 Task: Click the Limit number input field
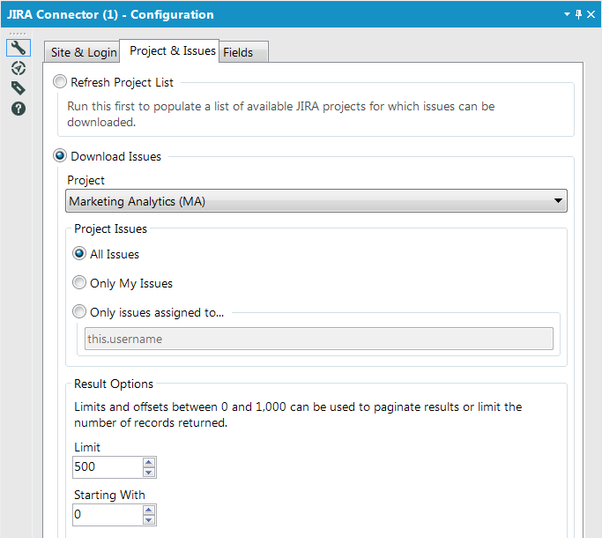coord(106,467)
